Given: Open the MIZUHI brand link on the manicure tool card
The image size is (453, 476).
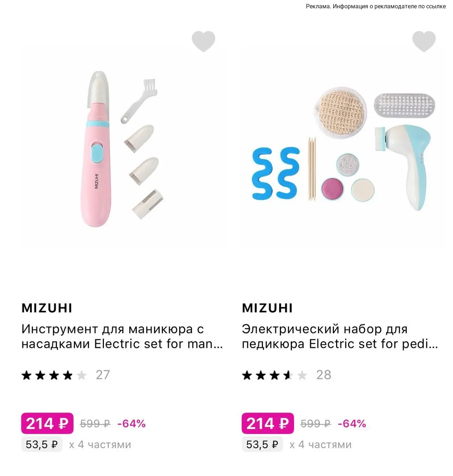Looking at the screenshot, I should point(47,308).
